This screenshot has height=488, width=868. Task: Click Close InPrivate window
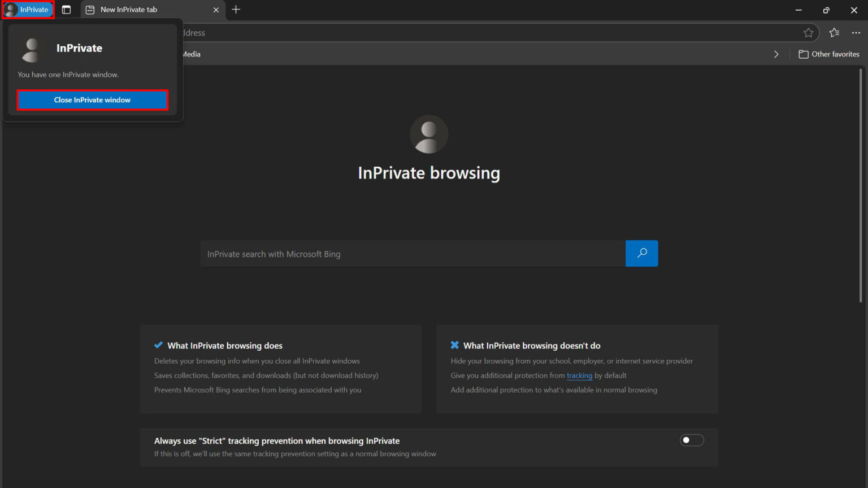(92, 99)
